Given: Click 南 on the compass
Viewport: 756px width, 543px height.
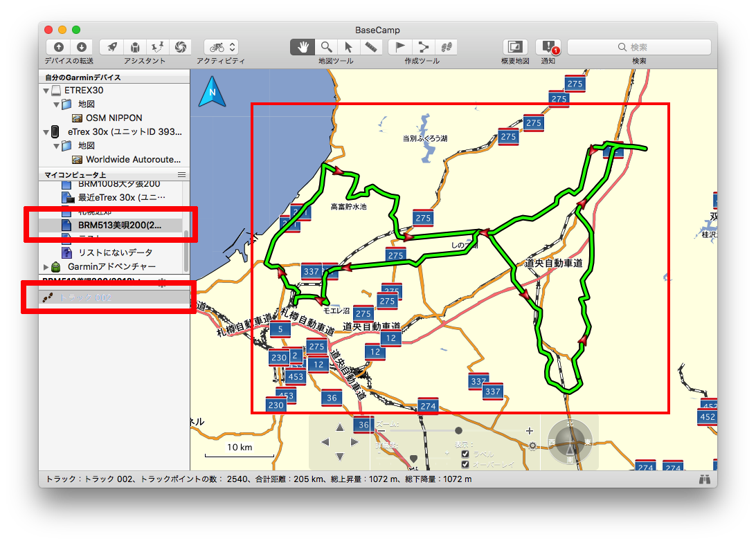Looking at the screenshot, I should pos(570,461).
